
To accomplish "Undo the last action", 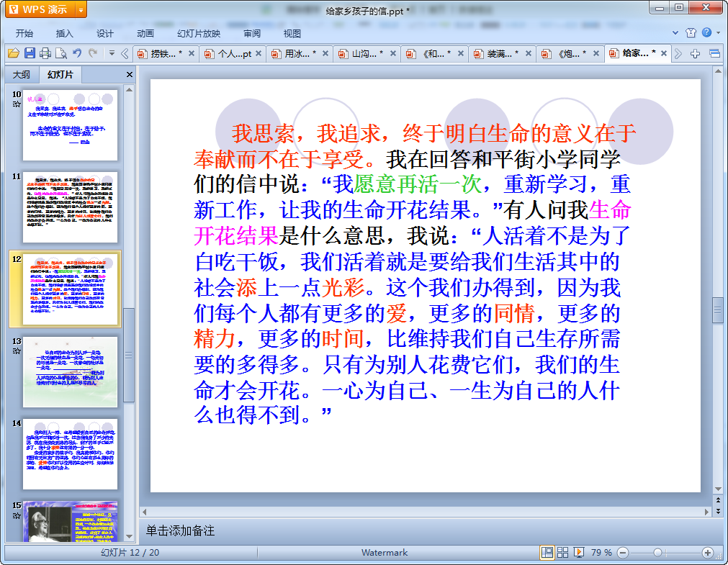I will tap(77, 53).
